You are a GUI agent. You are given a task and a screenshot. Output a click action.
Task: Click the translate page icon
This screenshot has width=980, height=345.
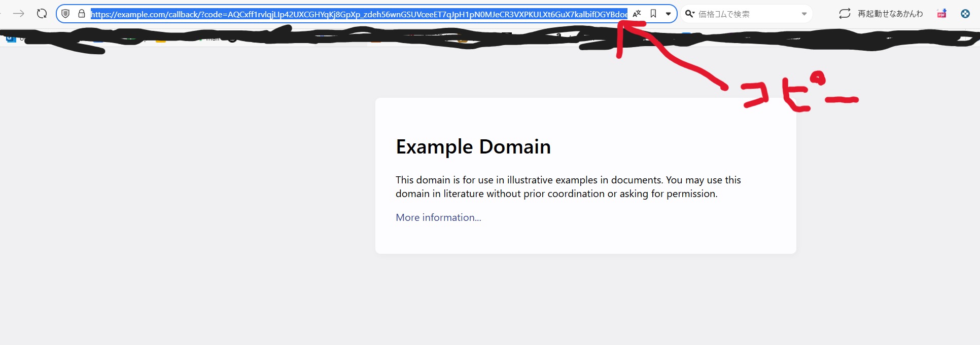[637, 14]
